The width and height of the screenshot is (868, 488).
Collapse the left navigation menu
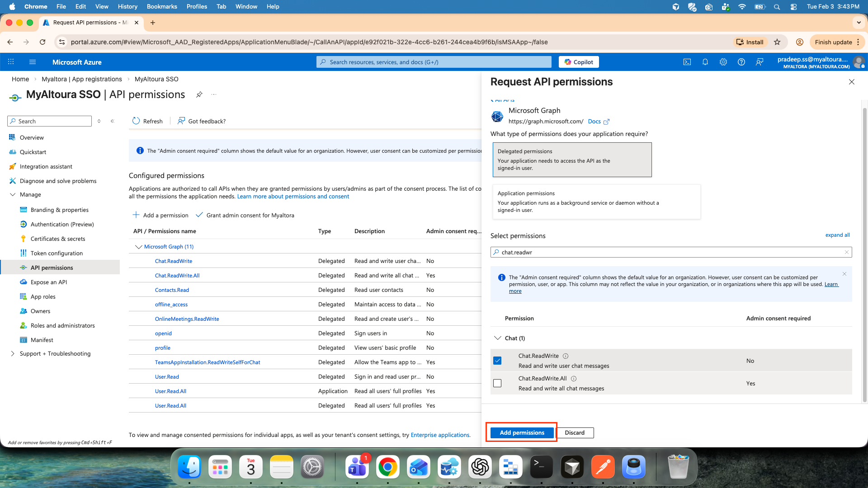point(113,121)
